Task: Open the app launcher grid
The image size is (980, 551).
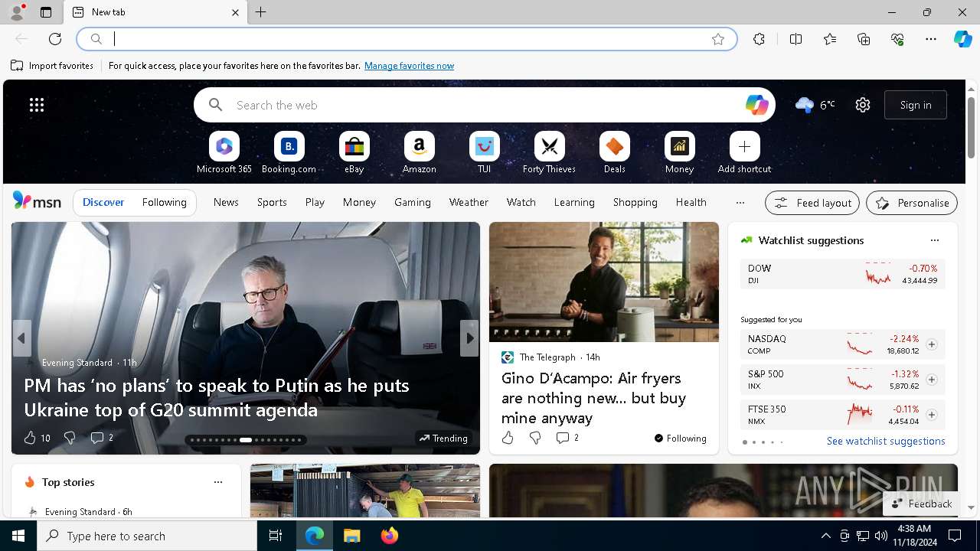Action: click(x=37, y=105)
